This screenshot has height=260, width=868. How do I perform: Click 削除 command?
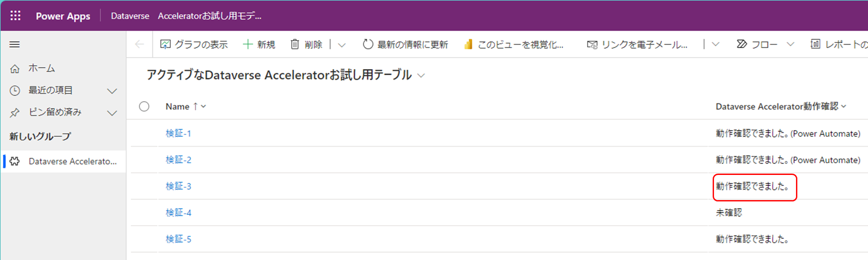pos(306,44)
